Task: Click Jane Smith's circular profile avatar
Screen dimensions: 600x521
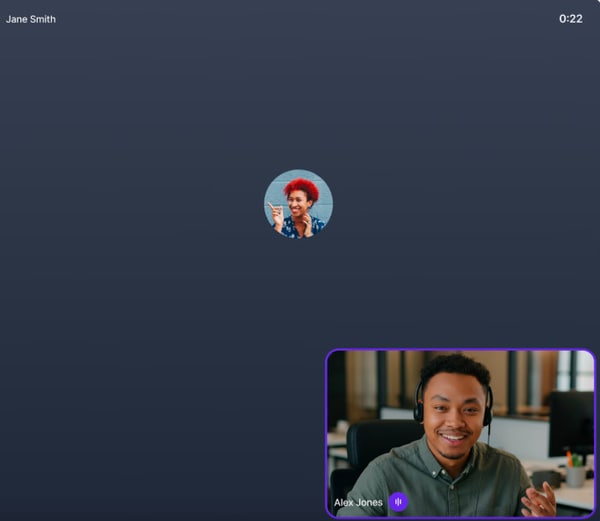Action: (x=298, y=204)
